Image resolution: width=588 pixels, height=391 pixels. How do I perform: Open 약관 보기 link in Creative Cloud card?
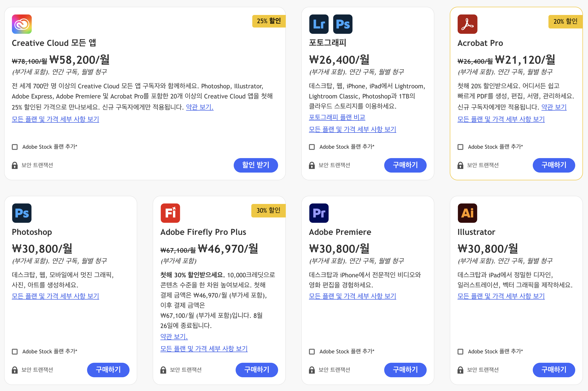199,107
